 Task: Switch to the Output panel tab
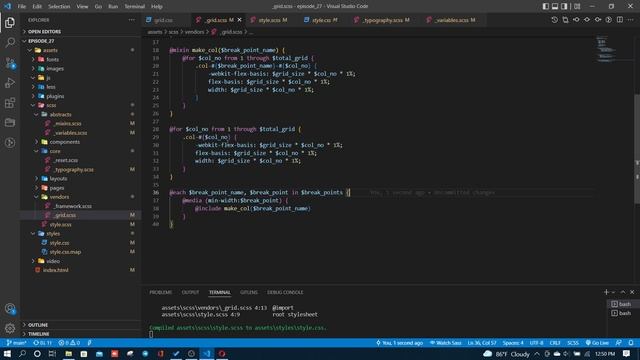pos(190,292)
